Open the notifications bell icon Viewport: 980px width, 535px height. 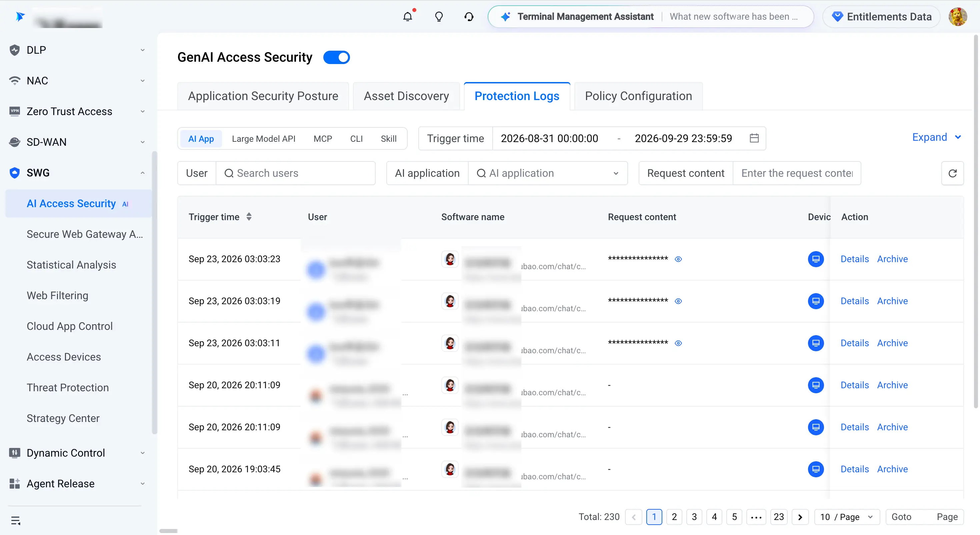tap(407, 16)
